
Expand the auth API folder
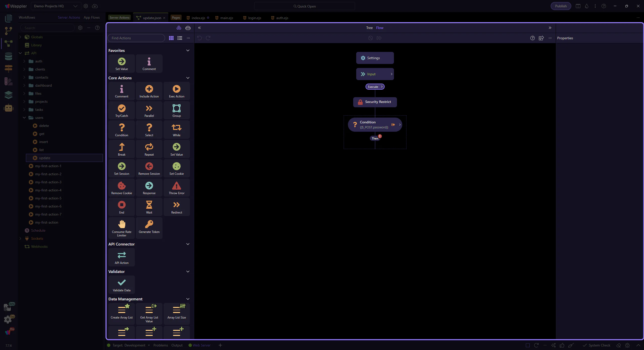[24, 61]
